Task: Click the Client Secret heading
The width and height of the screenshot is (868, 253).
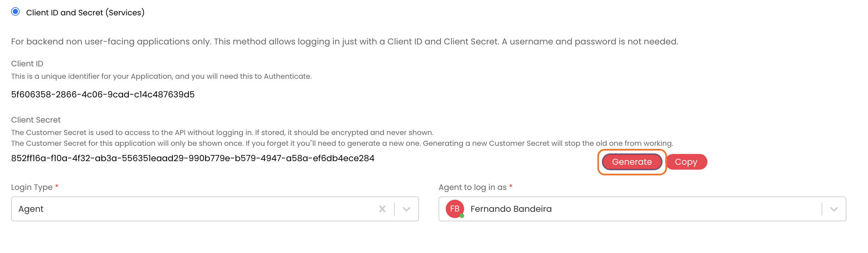Action: tap(36, 120)
